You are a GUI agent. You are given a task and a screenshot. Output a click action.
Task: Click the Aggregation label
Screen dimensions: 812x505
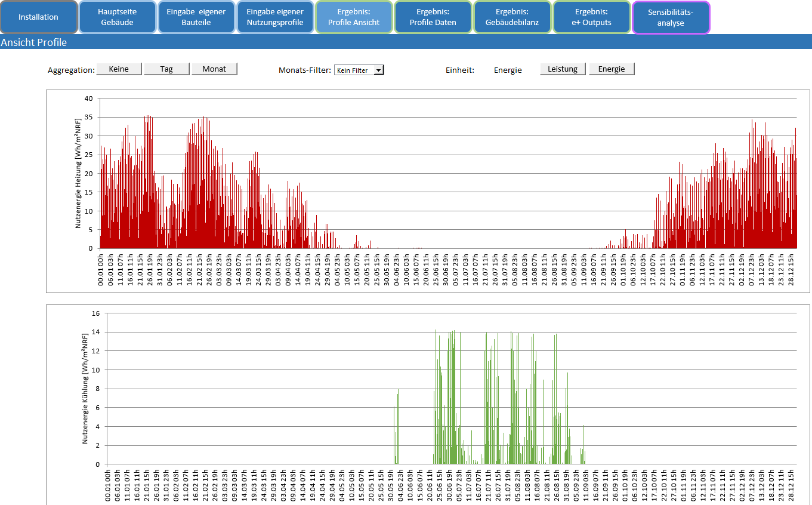coord(72,70)
